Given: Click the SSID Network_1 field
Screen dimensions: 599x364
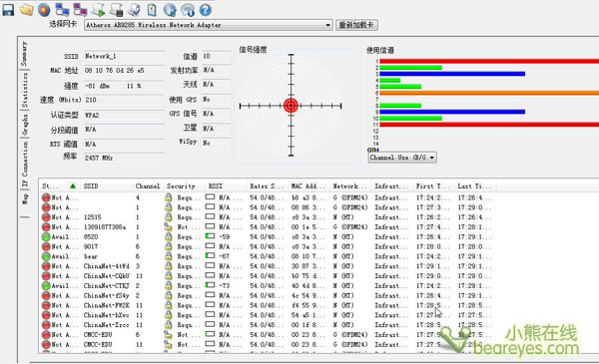Looking at the screenshot, I should pos(124,56).
